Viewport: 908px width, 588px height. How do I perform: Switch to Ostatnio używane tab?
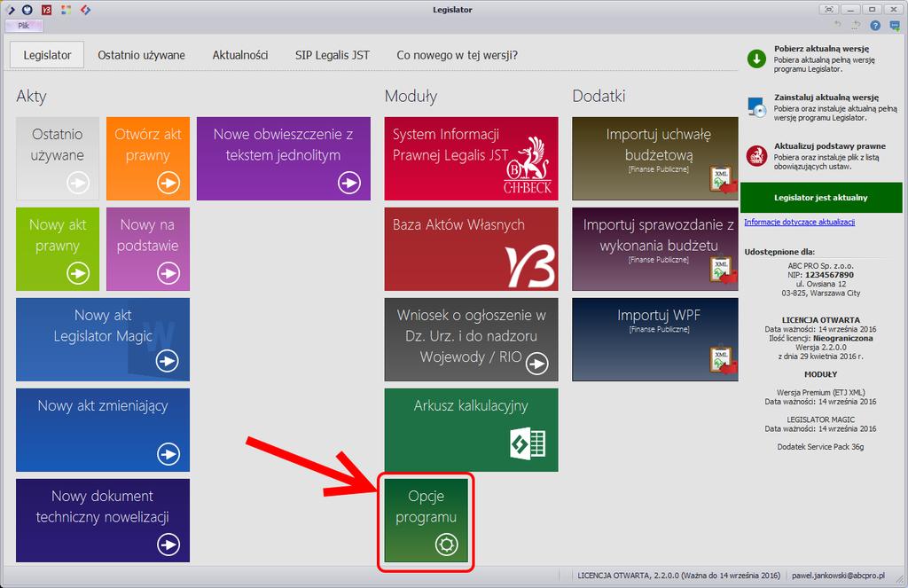(x=141, y=55)
